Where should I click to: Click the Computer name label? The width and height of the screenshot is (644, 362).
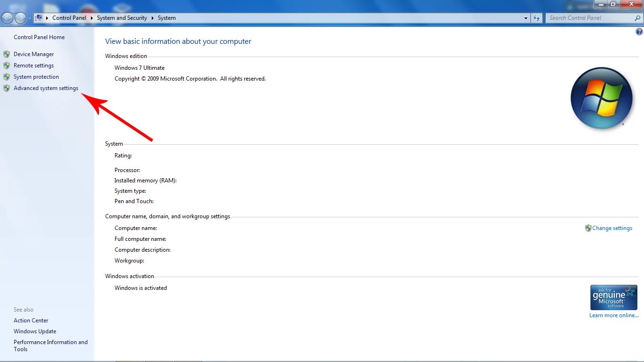(136, 228)
